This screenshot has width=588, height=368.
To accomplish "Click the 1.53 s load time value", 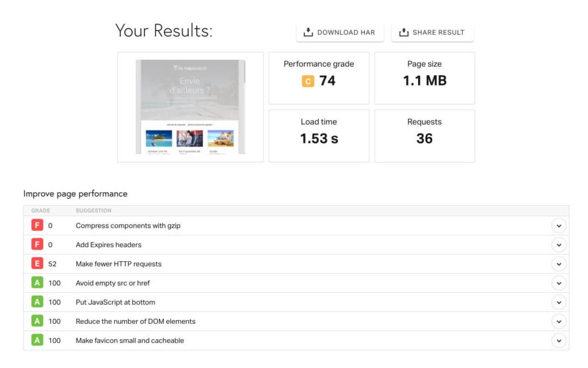I will pos(319,138).
